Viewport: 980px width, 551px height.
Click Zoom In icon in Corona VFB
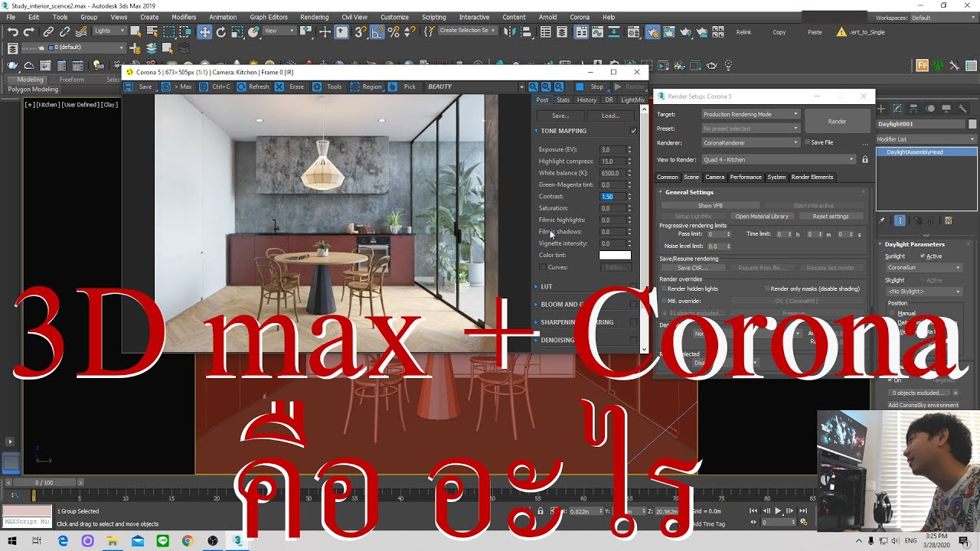tap(534, 86)
